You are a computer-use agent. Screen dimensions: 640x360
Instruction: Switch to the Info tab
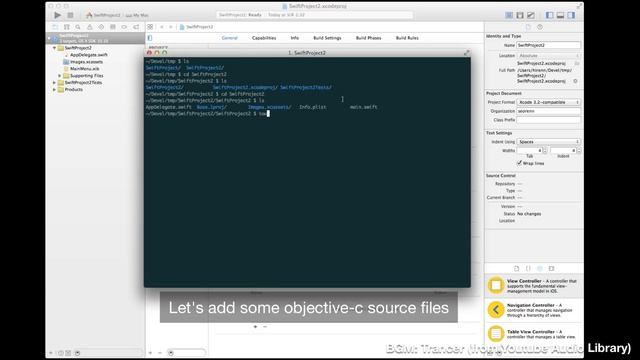pos(295,38)
